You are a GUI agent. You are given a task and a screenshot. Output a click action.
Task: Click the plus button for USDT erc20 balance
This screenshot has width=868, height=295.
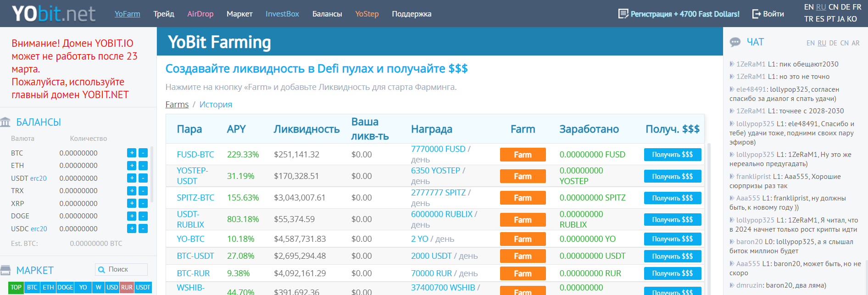132,178
